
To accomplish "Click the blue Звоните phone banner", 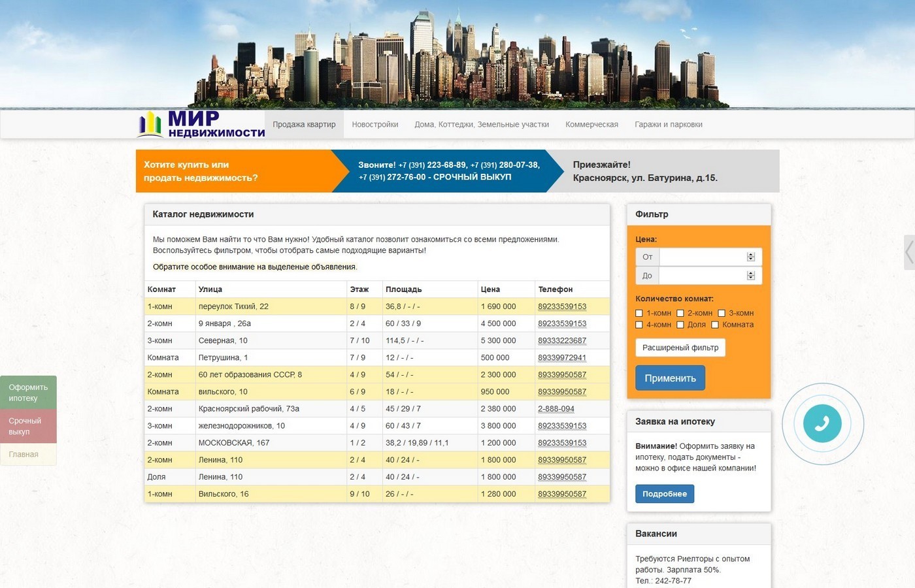I will click(448, 171).
